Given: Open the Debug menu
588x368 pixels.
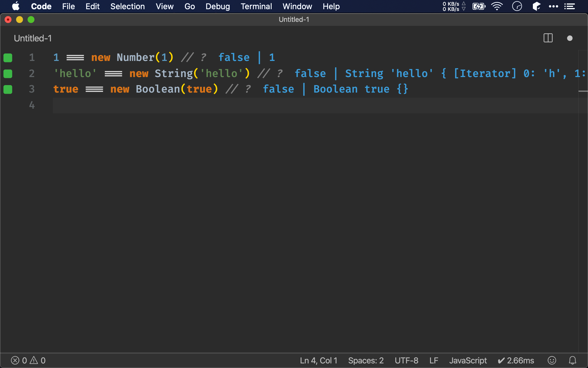Looking at the screenshot, I should 218,6.
